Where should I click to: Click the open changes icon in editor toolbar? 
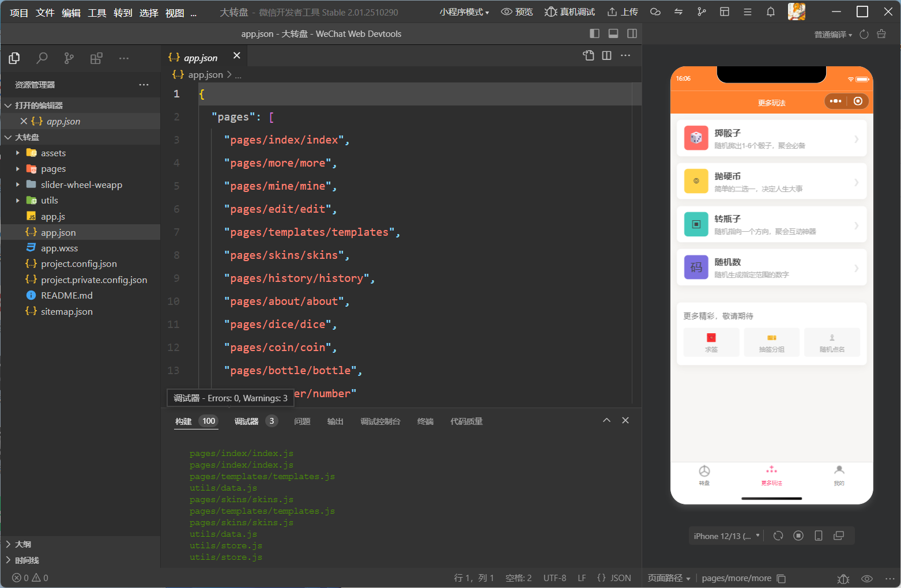coord(588,55)
